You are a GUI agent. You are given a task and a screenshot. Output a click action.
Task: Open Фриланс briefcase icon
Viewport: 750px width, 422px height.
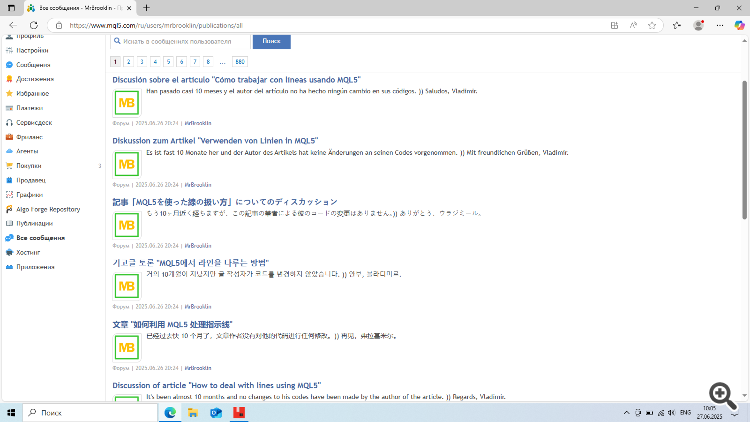tap(9, 137)
